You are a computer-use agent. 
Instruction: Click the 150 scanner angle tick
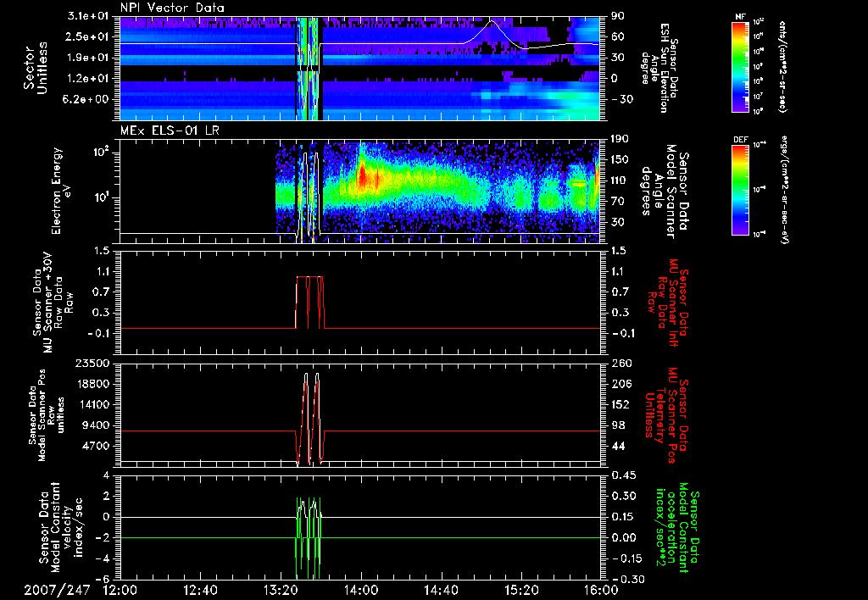620,159
